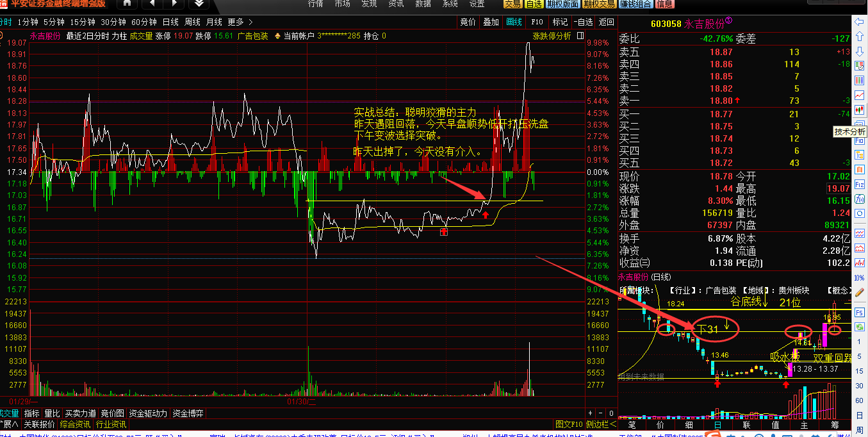The height and width of the screenshot is (437, 868).
Task: Toggle the 侧边栏 sidebar button
Action: click(601, 424)
